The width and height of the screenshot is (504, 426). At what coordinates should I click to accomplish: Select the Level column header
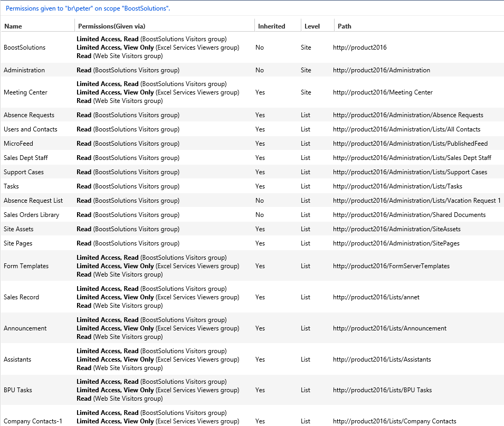click(312, 26)
